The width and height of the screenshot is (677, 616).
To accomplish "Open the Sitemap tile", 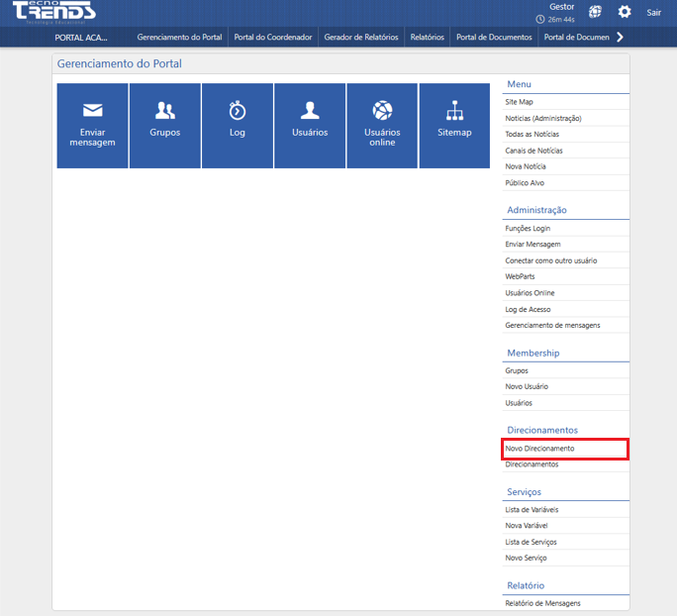I will (x=454, y=125).
